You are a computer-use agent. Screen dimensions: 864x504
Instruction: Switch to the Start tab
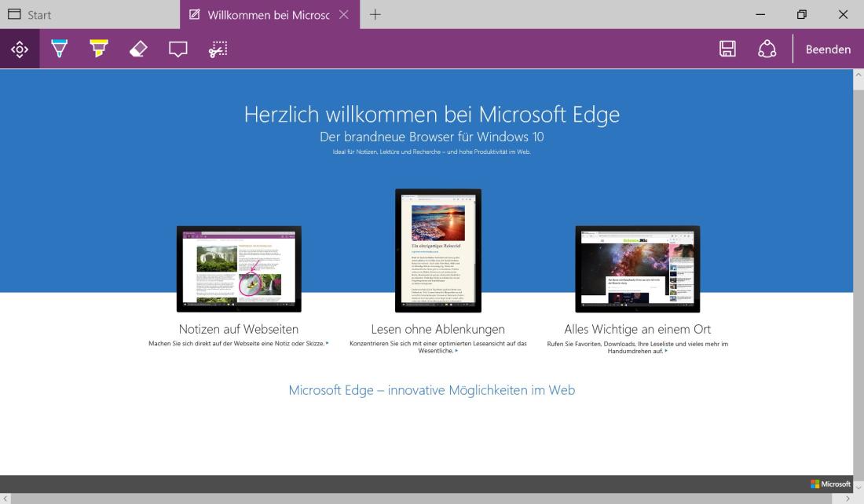point(90,15)
